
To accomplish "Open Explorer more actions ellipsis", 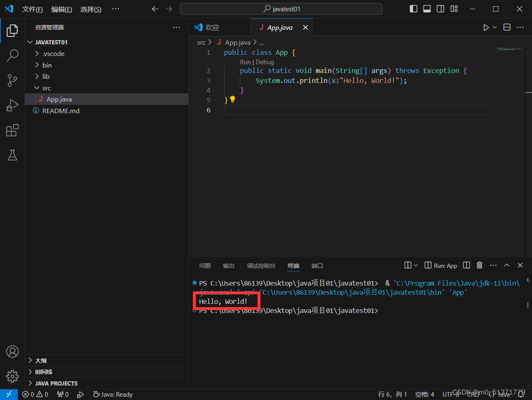I will [177, 27].
